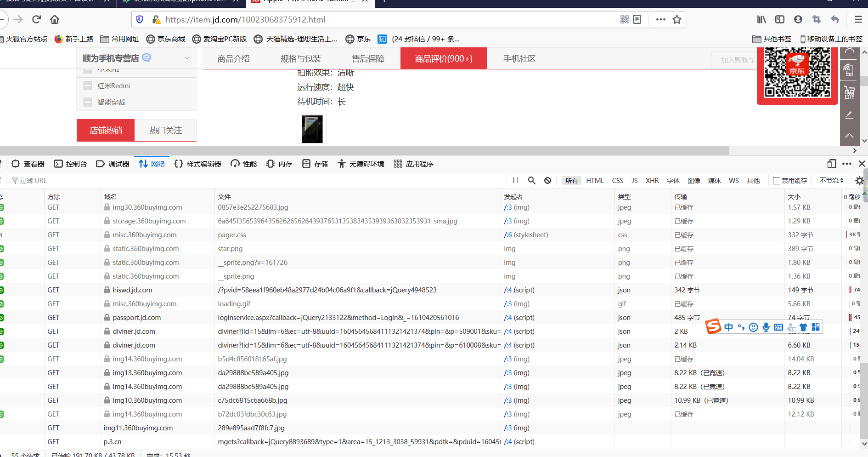
Task: Switch to the 热门关注 tab
Action: [166, 131]
